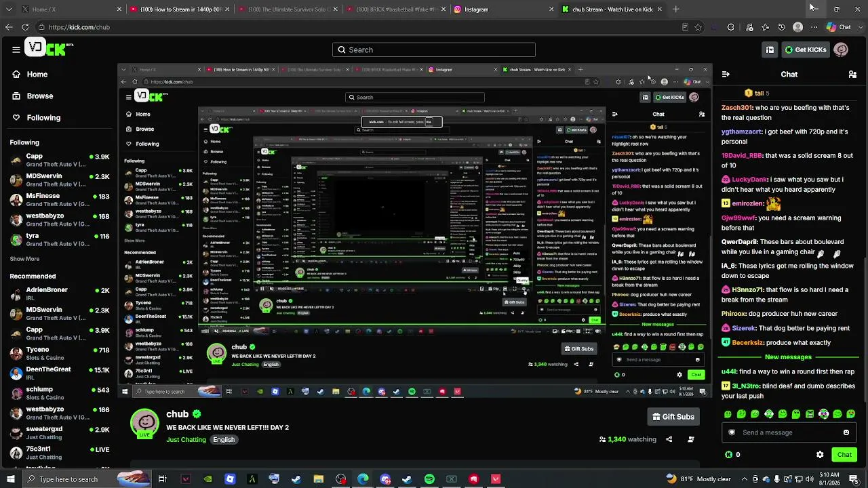Image resolution: width=868 pixels, height=488 pixels.
Task: Expand the Copilot Chat dropdown arrow
Action: (860, 27)
